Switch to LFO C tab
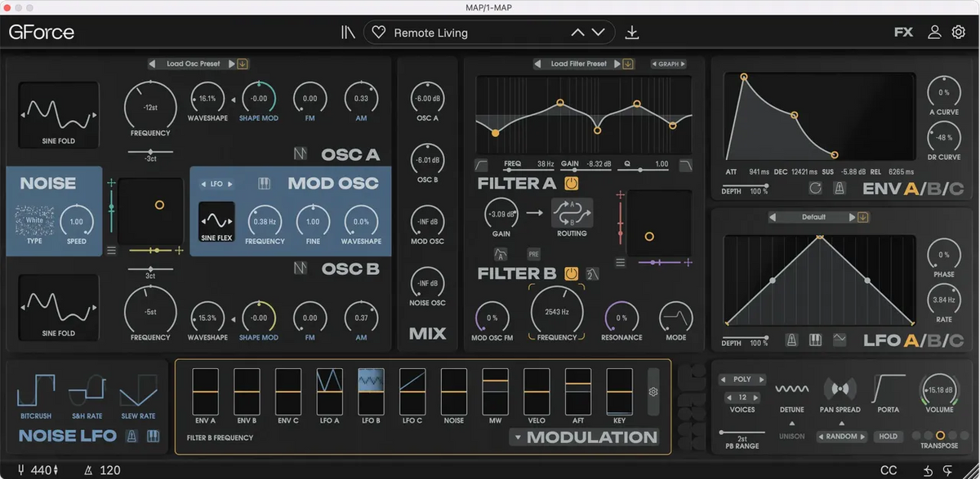The image size is (980, 479). pos(955,340)
